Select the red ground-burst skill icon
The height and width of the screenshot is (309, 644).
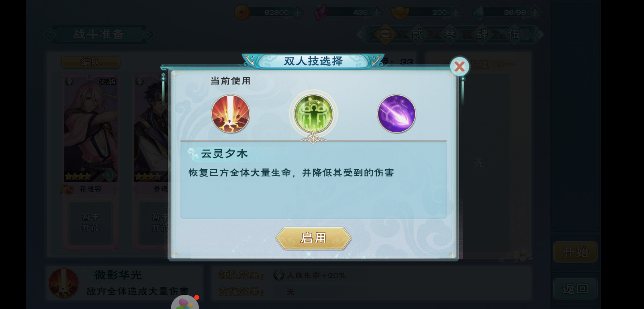pos(230,114)
